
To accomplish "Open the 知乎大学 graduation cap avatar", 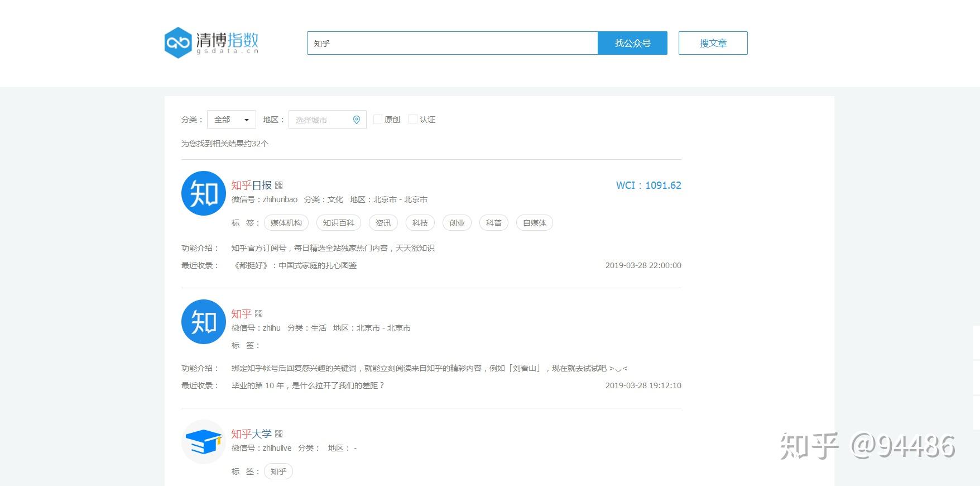I will point(204,442).
